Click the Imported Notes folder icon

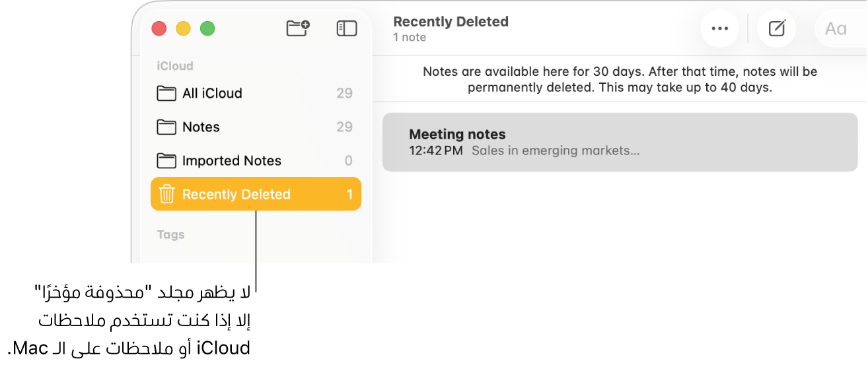166,160
